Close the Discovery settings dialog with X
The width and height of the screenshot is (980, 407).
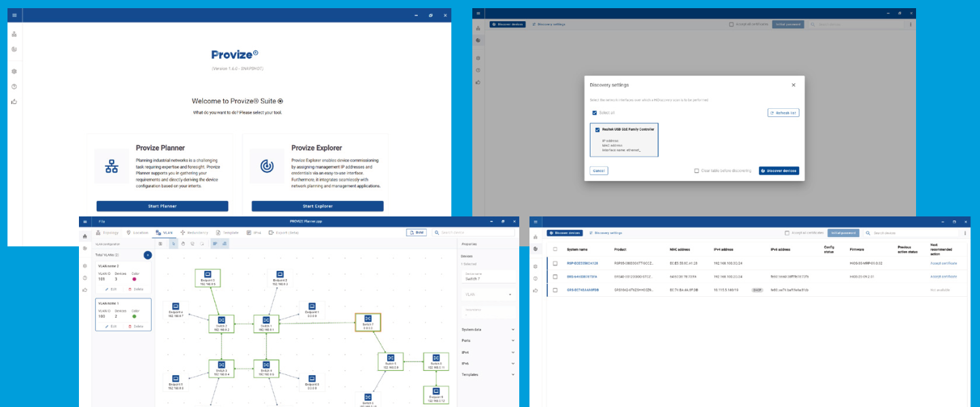(794, 85)
